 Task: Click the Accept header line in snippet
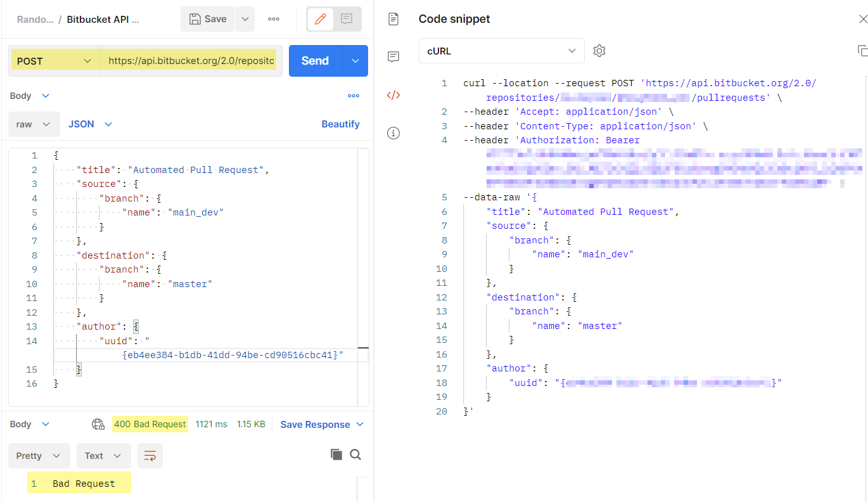tap(567, 112)
